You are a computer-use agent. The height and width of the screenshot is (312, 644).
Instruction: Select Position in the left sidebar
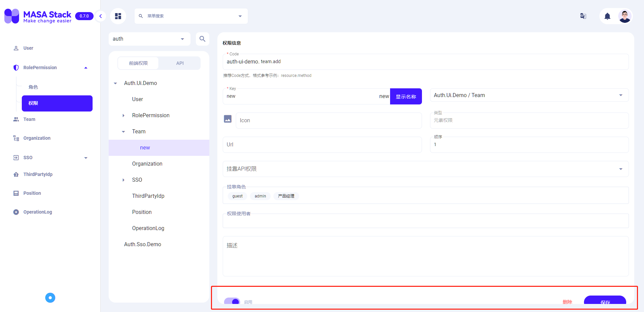click(32, 193)
